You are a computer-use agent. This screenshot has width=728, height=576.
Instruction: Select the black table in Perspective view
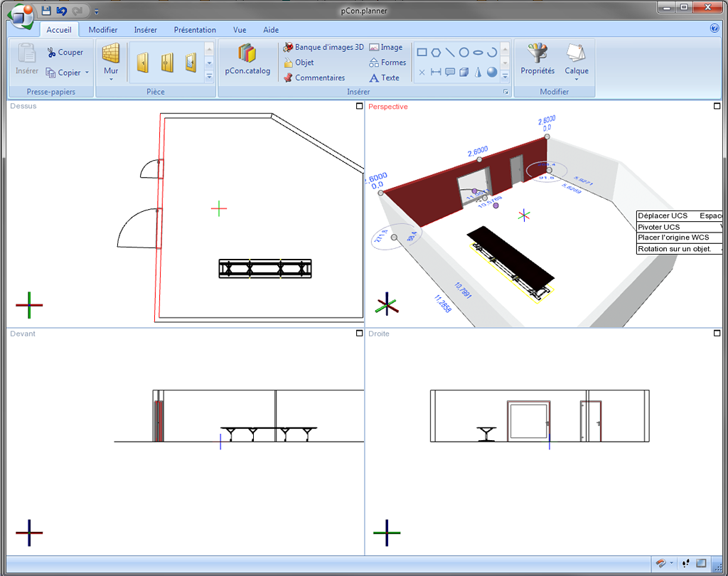pos(510,254)
